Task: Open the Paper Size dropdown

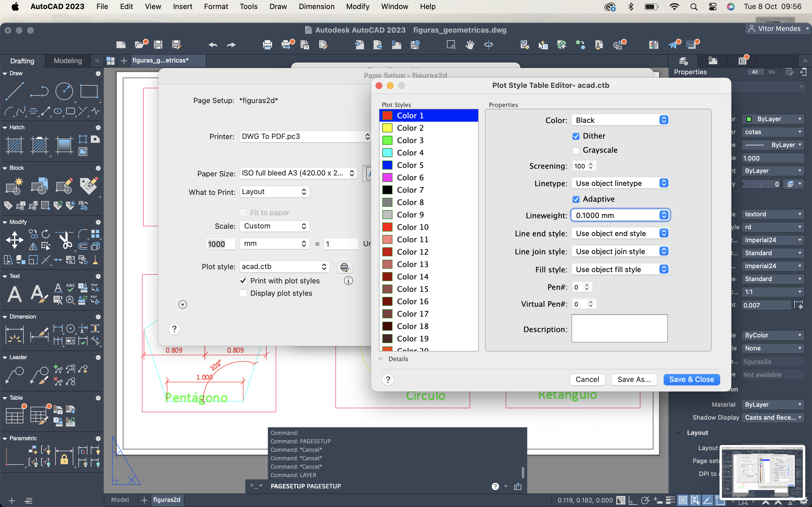Action: coord(298,173)
